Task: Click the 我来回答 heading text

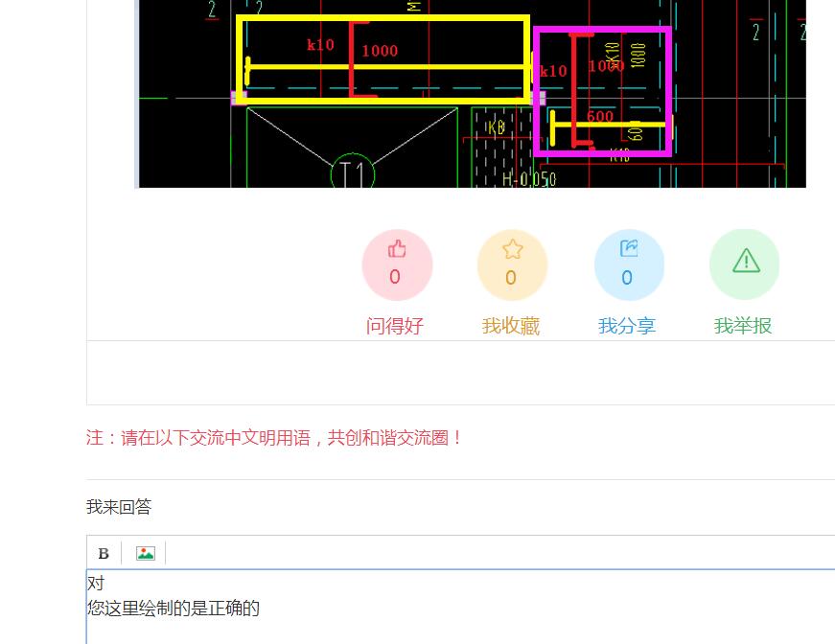Action: pyautogui.click(x=119, y=507)
